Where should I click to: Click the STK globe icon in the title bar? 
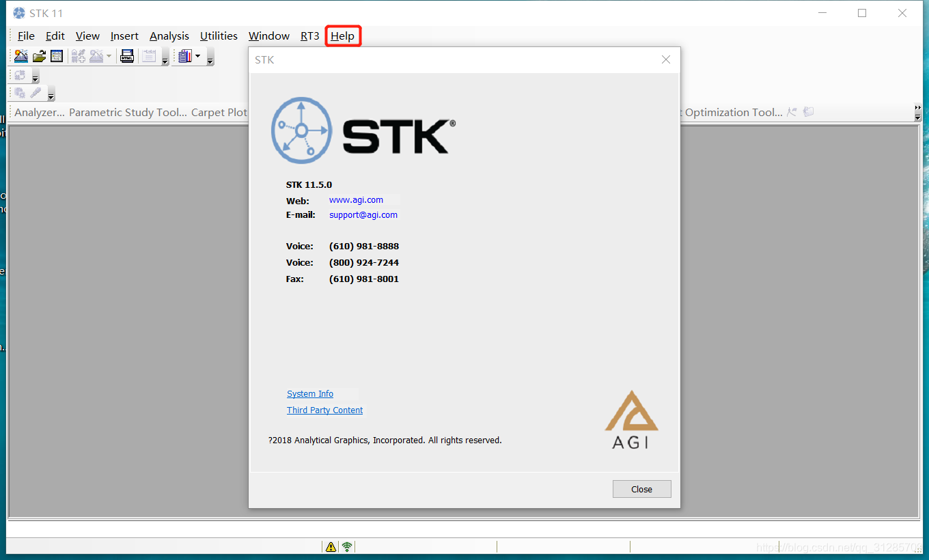pyautogui.click(x=18, y=12)
